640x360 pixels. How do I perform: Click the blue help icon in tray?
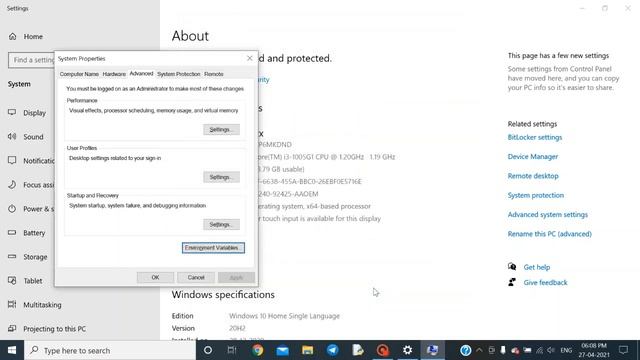click(x=465, y=350)
